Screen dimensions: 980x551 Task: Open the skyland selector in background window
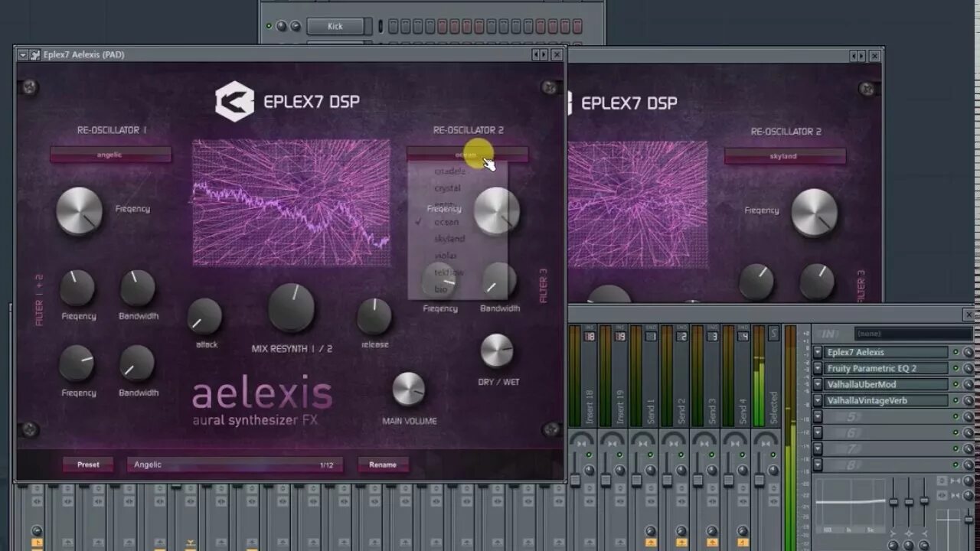click(x=785, y=156)
